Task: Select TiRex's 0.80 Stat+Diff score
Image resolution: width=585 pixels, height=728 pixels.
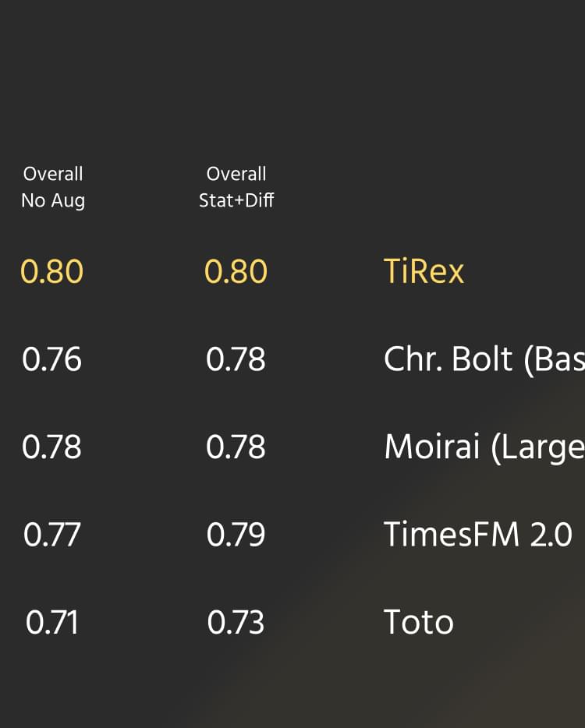Action: 236,271
